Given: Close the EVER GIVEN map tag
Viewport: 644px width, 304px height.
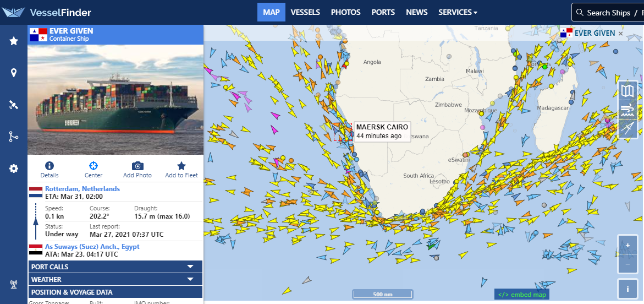Looking at the screenshot, I should pos(620,34).
